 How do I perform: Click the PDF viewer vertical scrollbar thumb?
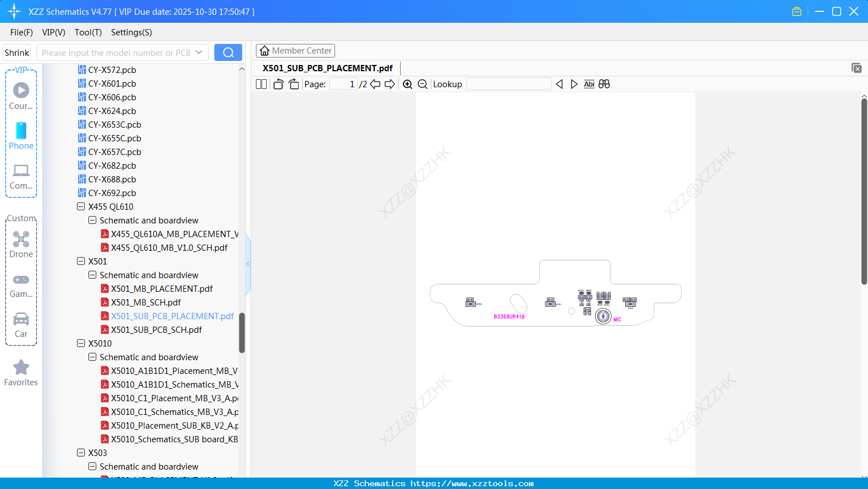point(864,191)
